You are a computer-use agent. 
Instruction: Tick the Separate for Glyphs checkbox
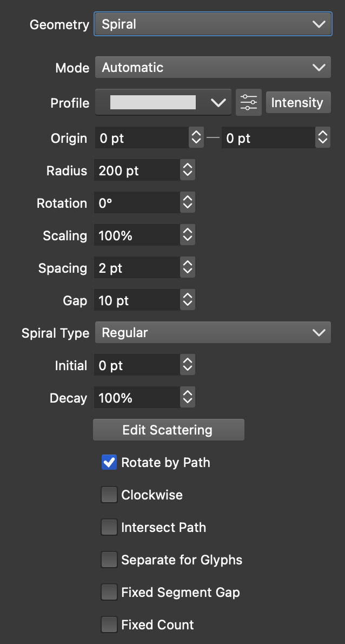109,560
